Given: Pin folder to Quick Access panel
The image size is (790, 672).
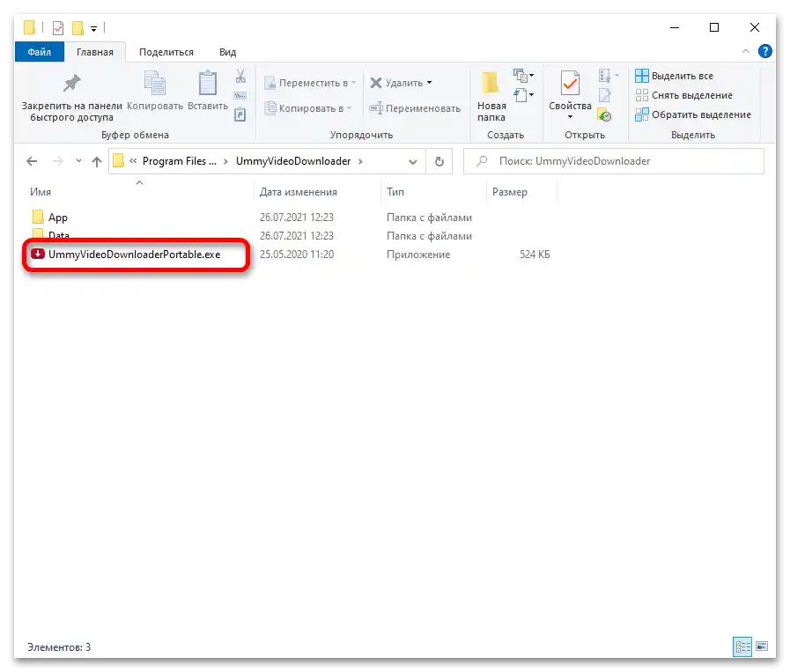Looking at the screenshot, I should coord(71,98).
